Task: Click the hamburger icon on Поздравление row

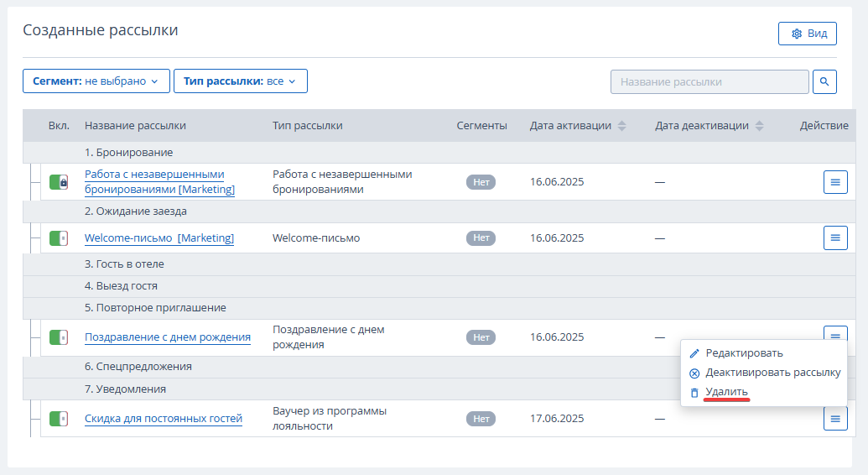Action: point(835,334)
